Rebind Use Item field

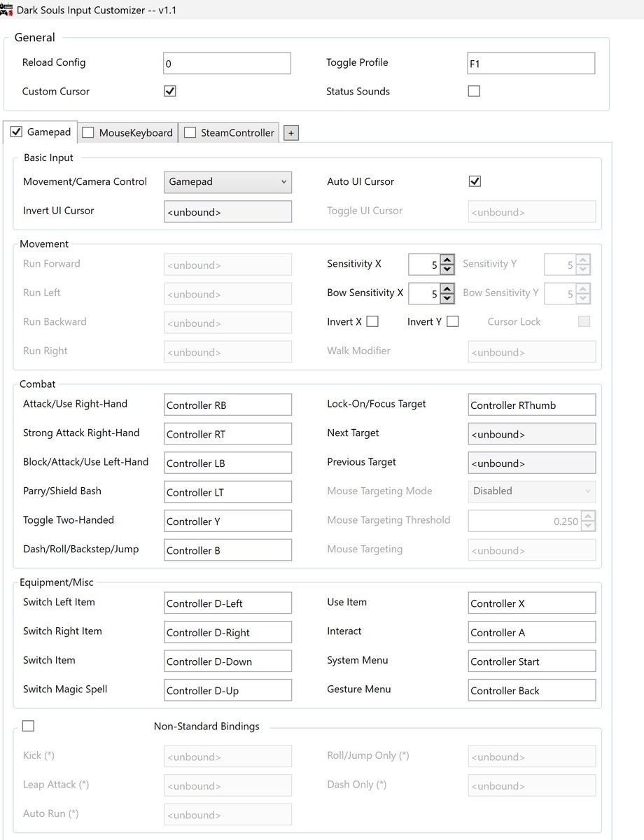[x=532, y=603]
